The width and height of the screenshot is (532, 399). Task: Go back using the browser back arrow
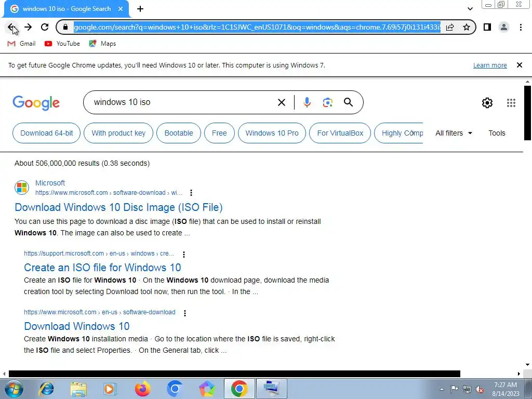[11, 27]
